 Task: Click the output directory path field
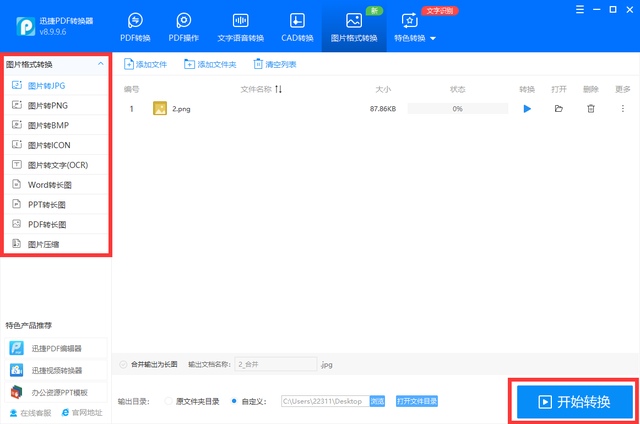tap(325, 401)
